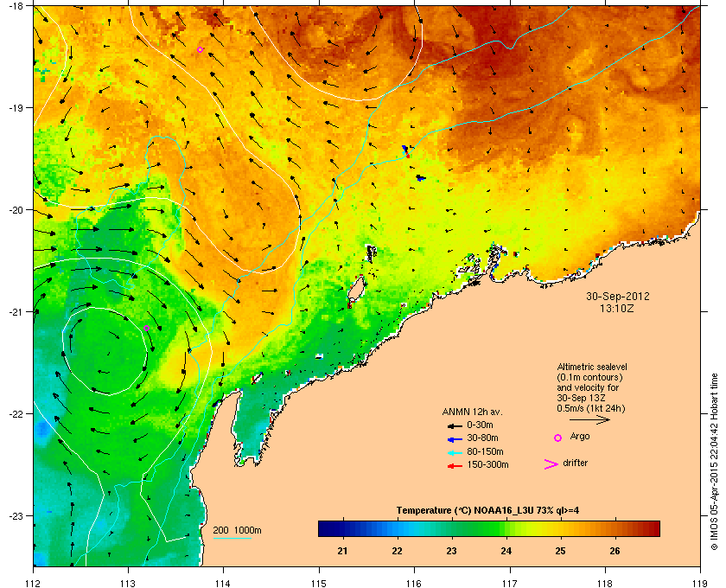The height and width of the screenshot is (588, 726).
Task: Click the latitude axis label -19
Action: point(16,107)
